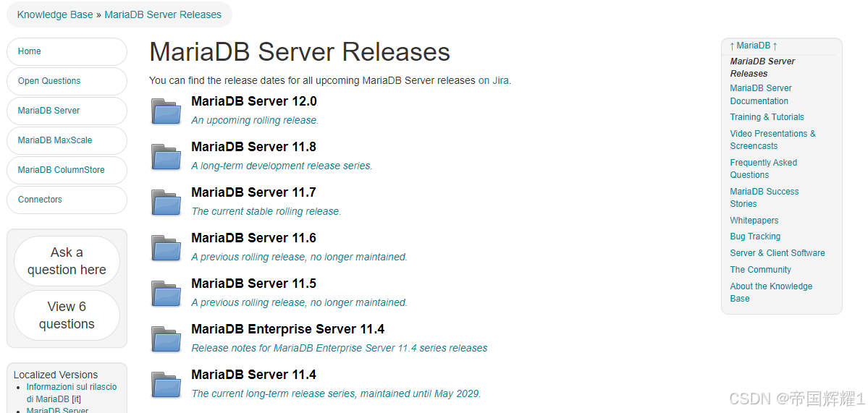Open MariaDB Enterprise Server 11.4 heading link

coord(288,329)
